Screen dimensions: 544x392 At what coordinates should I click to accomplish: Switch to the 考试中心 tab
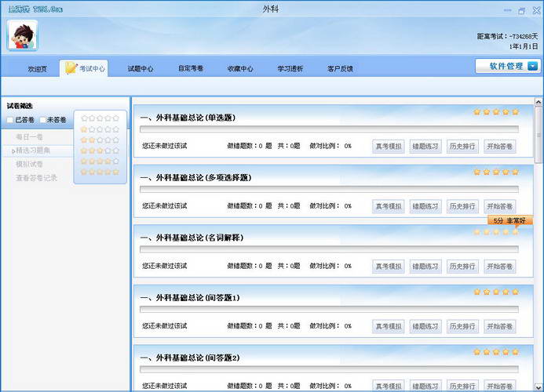(84, 68)
